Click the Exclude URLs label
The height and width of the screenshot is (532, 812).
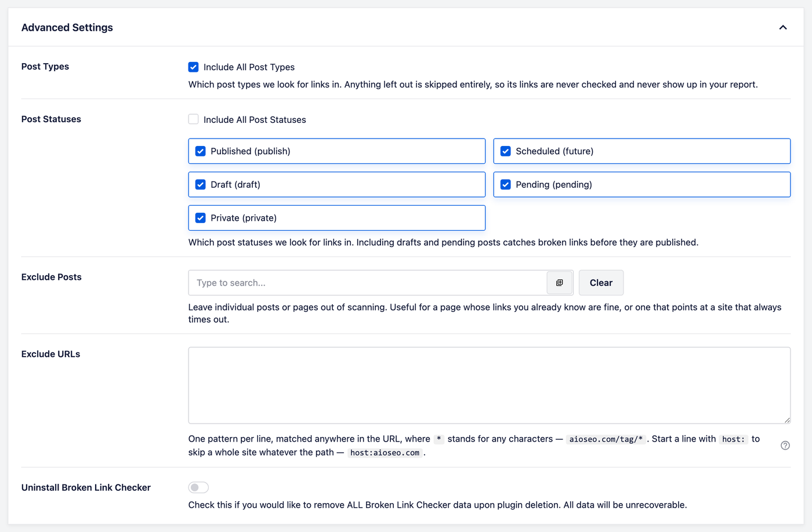(x=51, y=354)
